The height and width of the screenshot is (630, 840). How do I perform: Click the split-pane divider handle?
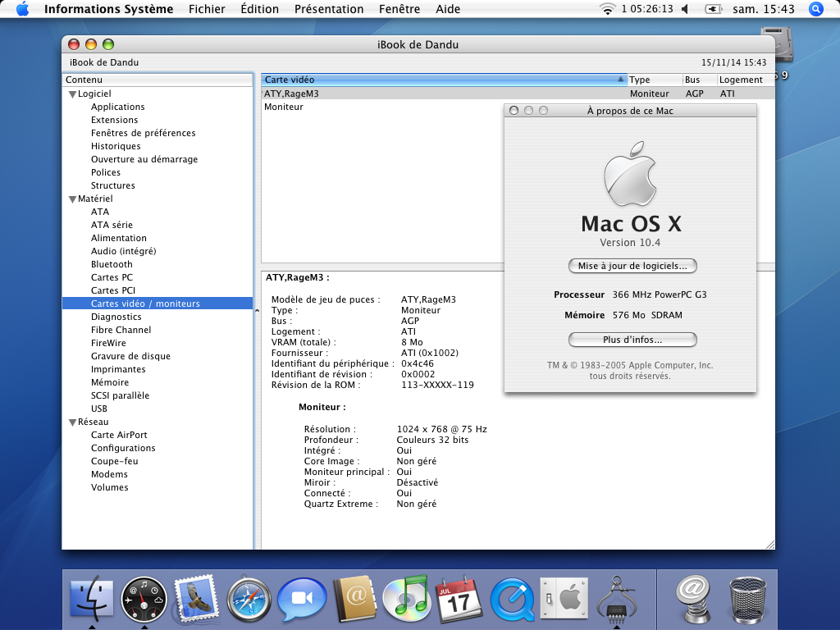257,311
